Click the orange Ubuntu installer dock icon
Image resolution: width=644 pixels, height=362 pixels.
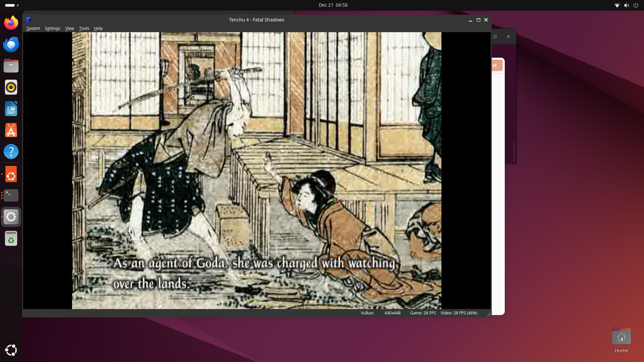point(11,174)
